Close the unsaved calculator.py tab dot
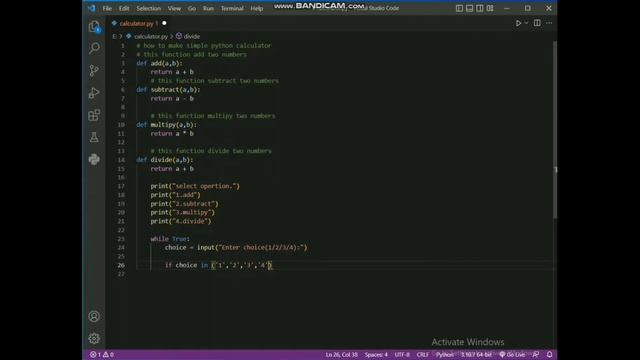The height and width of the screenshot is (360, 640). click(164, 23)
